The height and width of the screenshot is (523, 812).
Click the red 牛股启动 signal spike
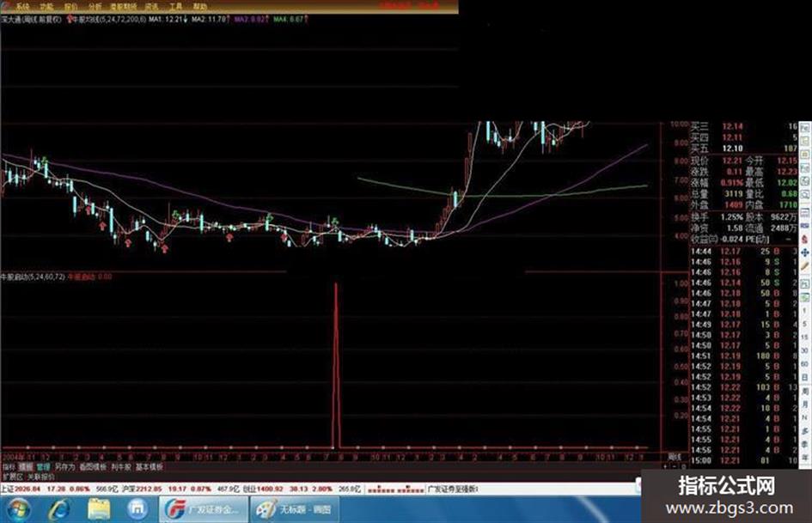tap(336, 365)
